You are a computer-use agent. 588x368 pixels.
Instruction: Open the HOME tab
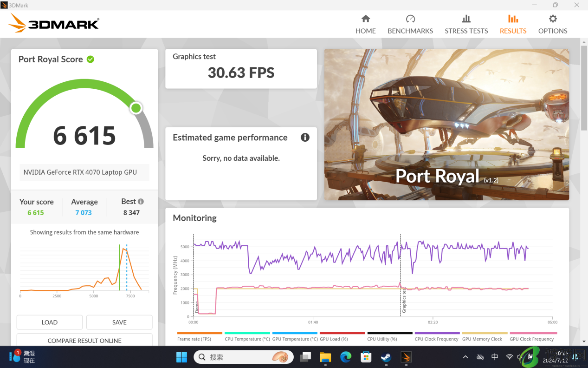coord(366,25)
